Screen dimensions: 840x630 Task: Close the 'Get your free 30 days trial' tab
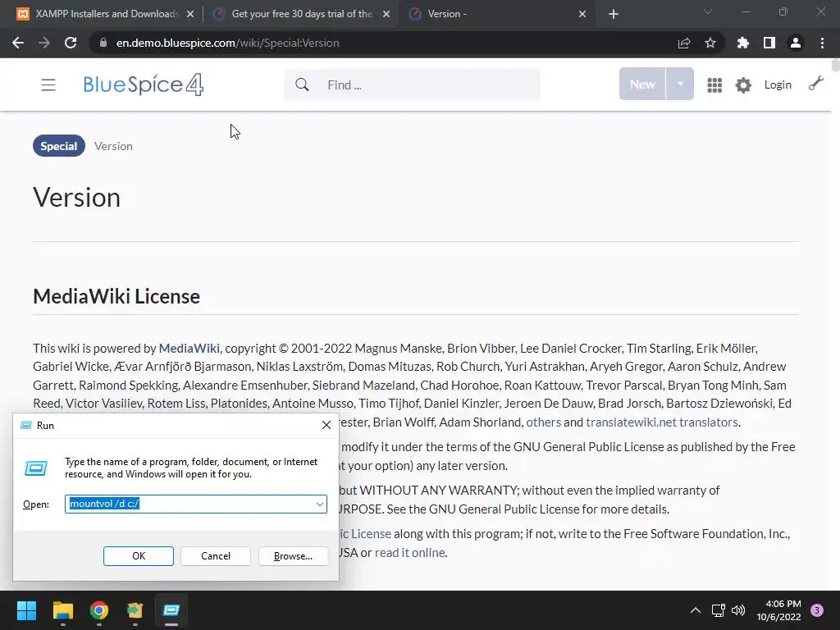coord(386,14)
